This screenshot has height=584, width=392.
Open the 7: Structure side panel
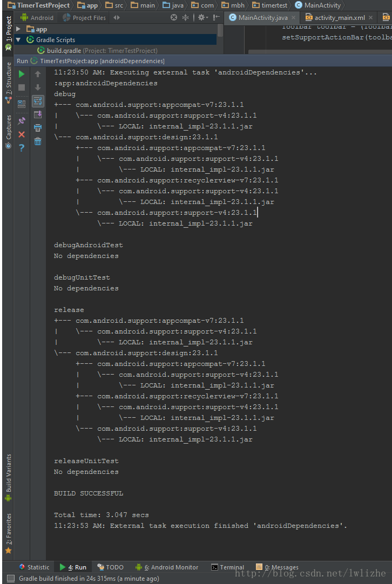coord(8,83)
